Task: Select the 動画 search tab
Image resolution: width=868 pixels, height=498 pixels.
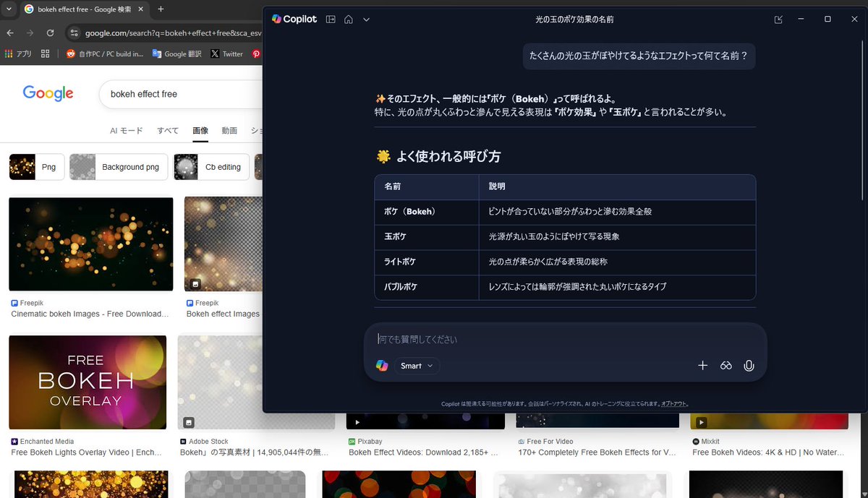Action: (x=229, y=131)
